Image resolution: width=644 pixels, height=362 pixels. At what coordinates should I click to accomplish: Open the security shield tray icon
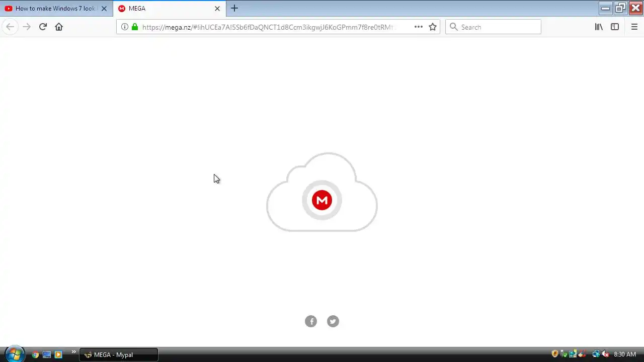coord(555,354)
